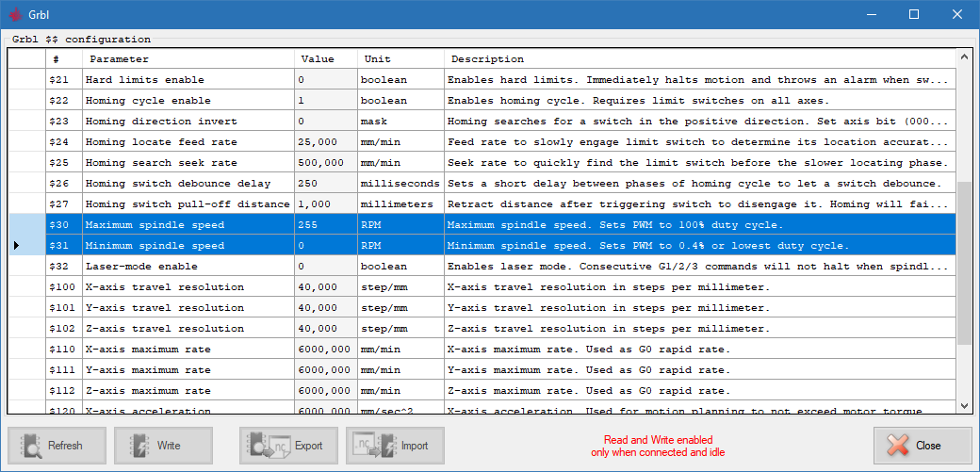
Task: Click the 'millimeters' unit cell
Action: [400, 203]
